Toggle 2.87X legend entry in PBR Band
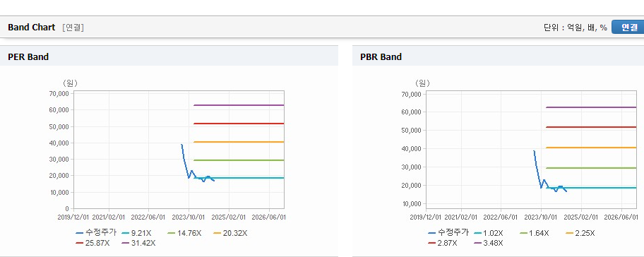 [x=443, y=243]
